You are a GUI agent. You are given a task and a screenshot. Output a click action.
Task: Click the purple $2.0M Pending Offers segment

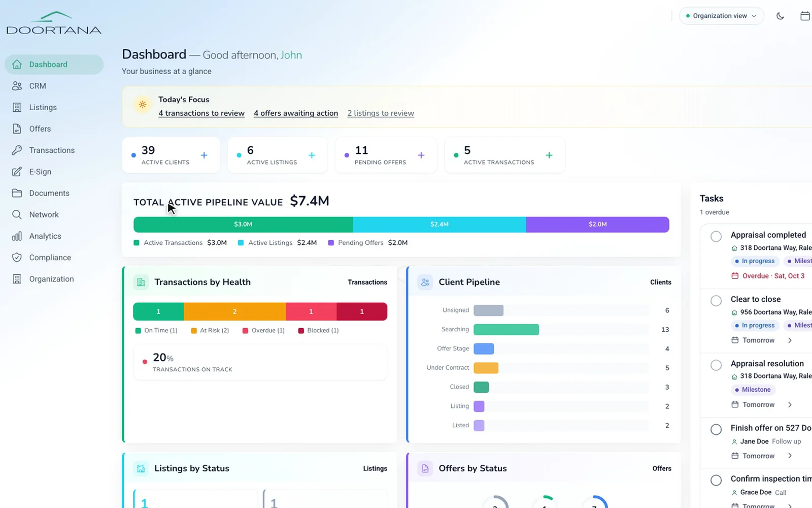coord(598,225)
